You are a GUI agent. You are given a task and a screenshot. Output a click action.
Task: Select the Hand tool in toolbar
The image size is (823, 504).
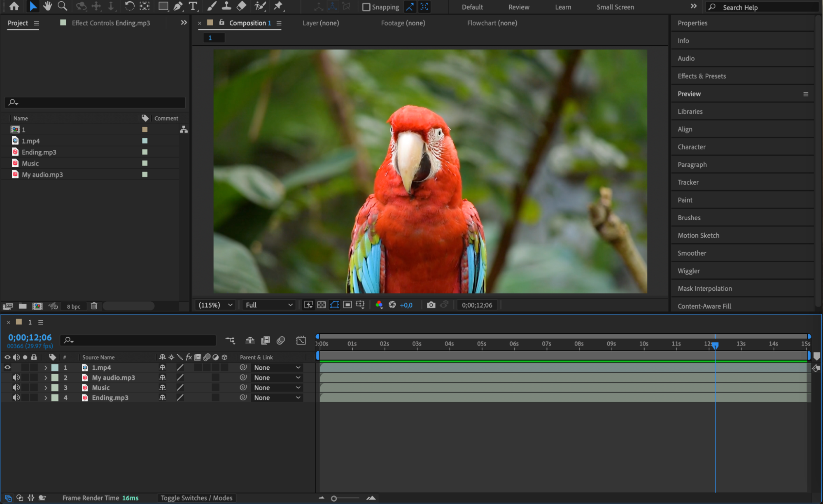coord(48,6)
